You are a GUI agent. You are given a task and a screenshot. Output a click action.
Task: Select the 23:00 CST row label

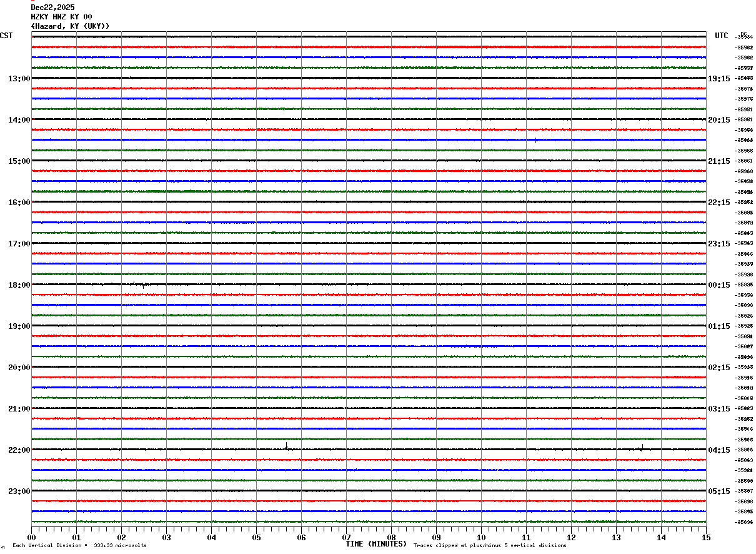tap(19, 491)
